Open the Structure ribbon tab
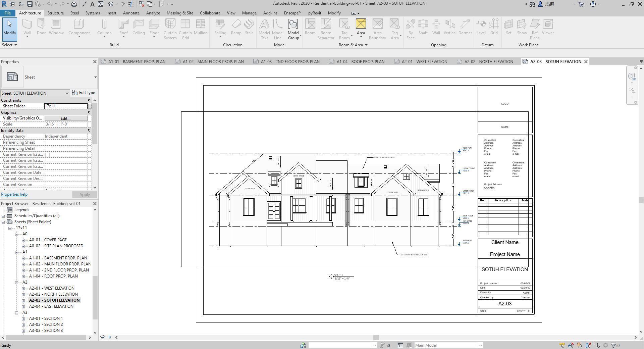This screenshot has height=349, width=644. 56,13
